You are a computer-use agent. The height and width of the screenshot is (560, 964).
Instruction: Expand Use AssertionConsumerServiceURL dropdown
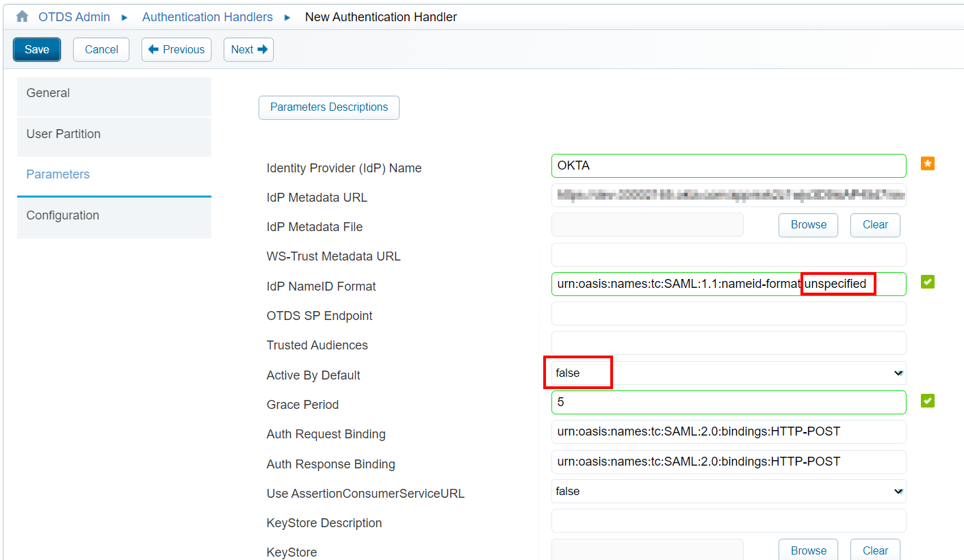tap(728, 492)
